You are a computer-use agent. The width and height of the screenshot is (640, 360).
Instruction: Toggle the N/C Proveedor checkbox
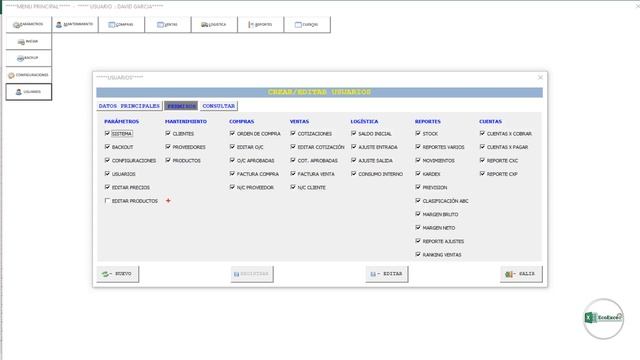232,187
